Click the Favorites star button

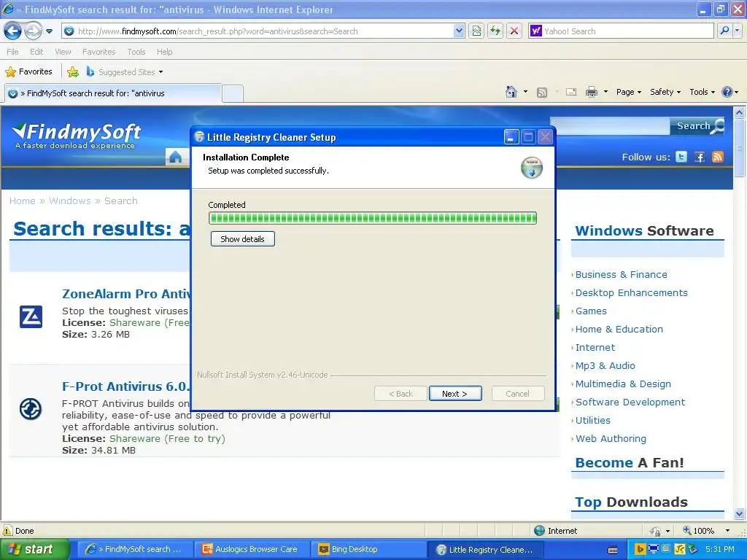(28, 72)
